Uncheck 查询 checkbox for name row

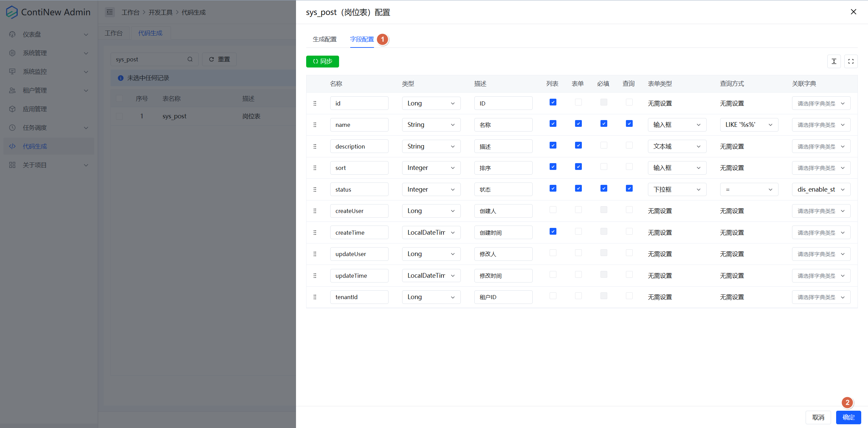click(629, 123)
